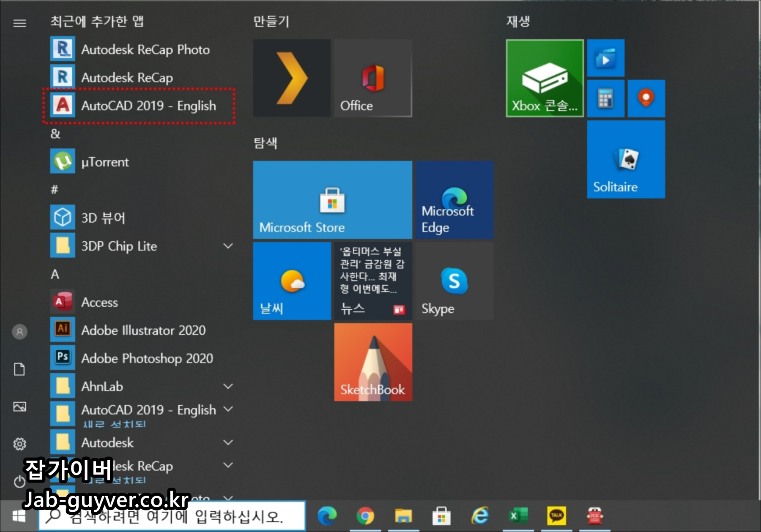Click the taskbar search box
761x532 pixels.
[172, 516]
